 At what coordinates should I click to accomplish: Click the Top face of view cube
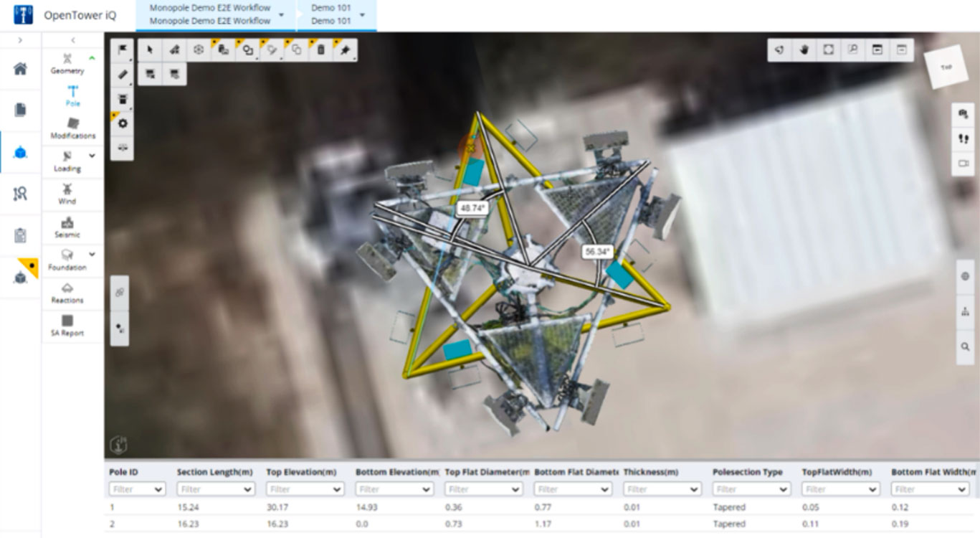(x=946, y=67)
